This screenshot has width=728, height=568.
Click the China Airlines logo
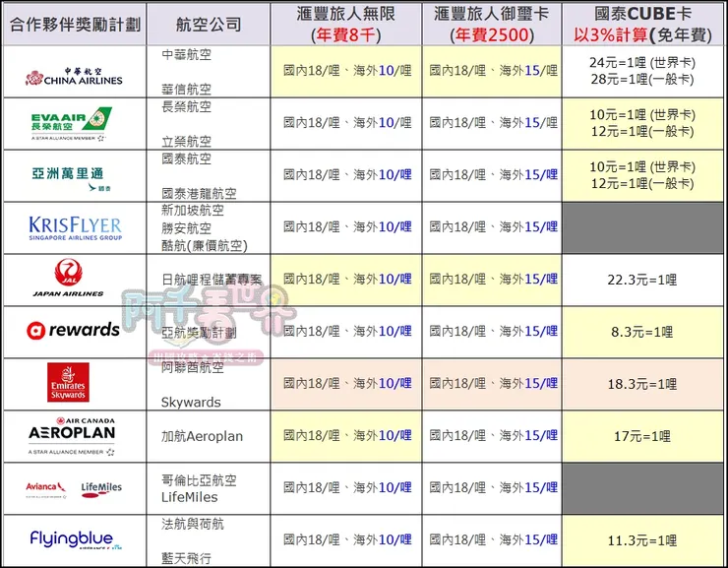(x=74, y=77)
